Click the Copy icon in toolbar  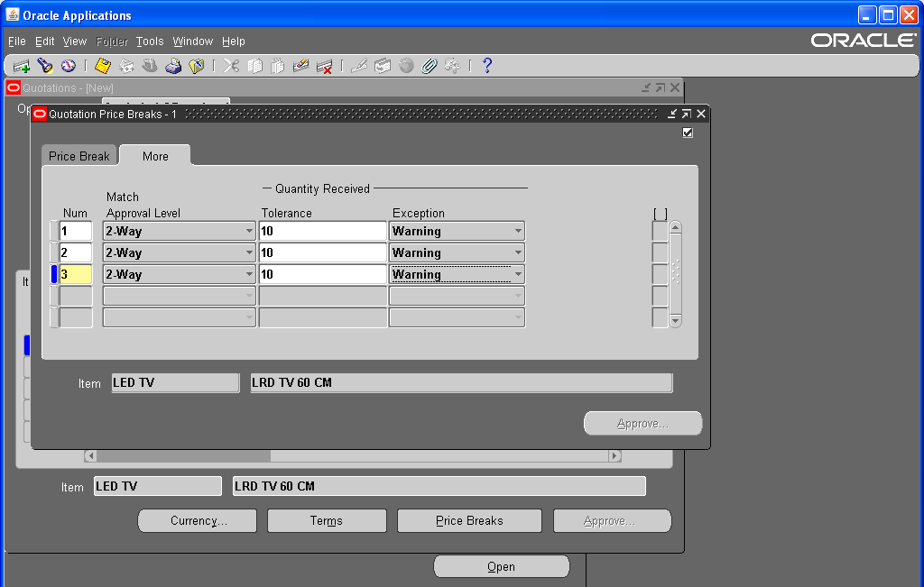click(x=254, y=66)
